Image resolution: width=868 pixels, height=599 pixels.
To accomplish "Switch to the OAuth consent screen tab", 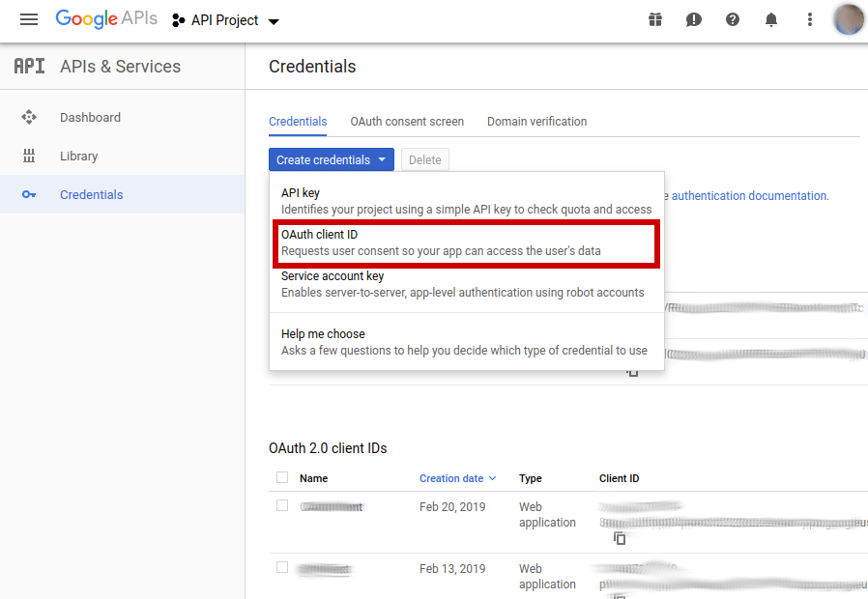I will (407, 121).
